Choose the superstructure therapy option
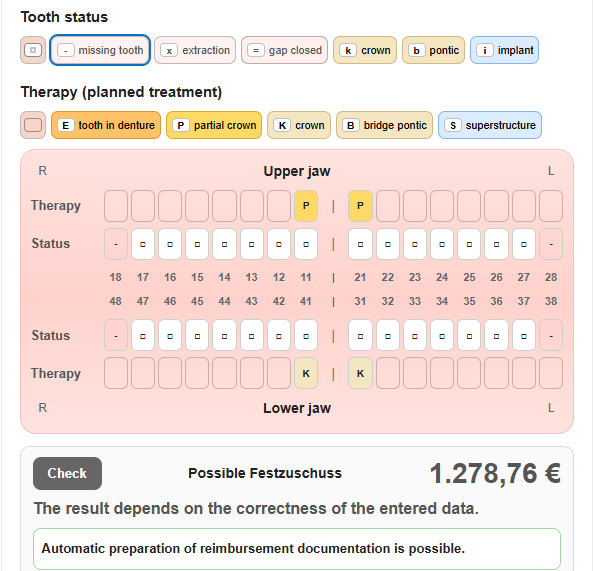Screen dimensions: 593x571 pyautogui.click(x=490, y=125)
